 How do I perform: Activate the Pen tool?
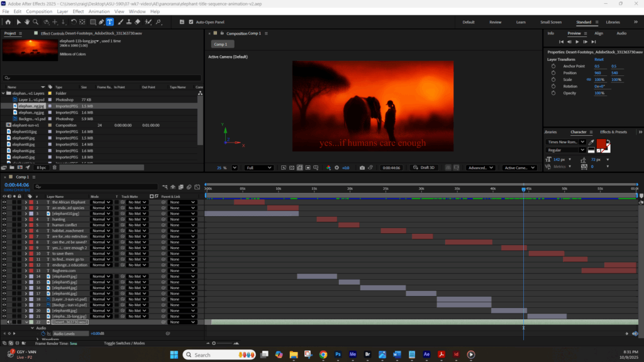(101, 22)
